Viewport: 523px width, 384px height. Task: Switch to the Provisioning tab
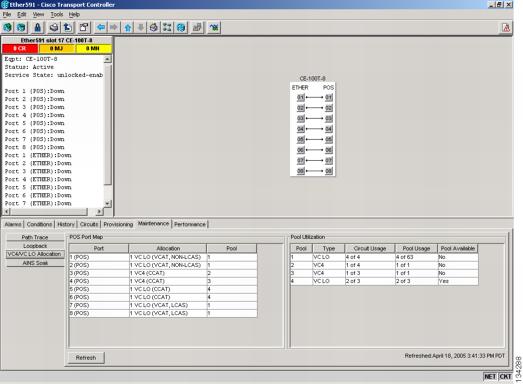118,224
